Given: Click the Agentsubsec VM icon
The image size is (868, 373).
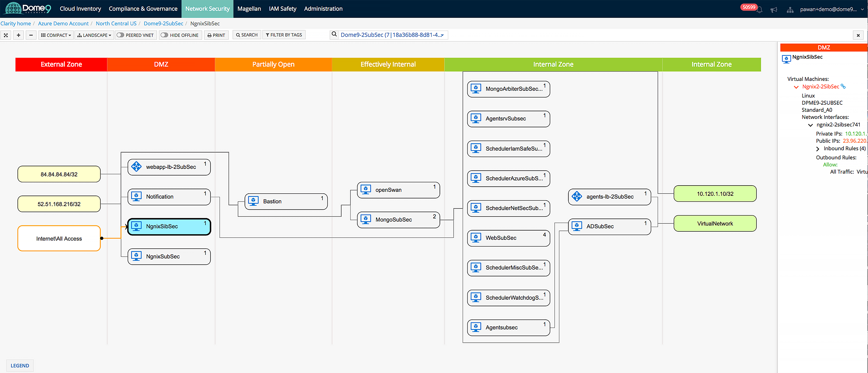Looking at the screenshot, I should point(476,327).
